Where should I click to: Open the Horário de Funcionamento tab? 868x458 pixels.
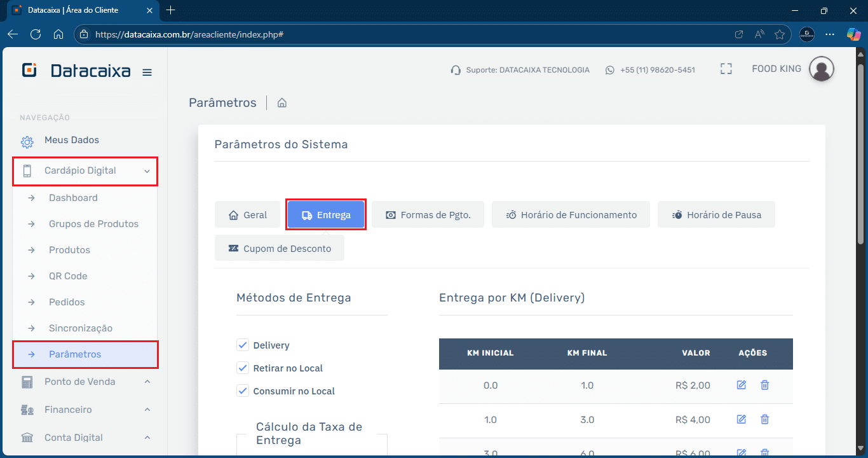[x=571, y=215]
